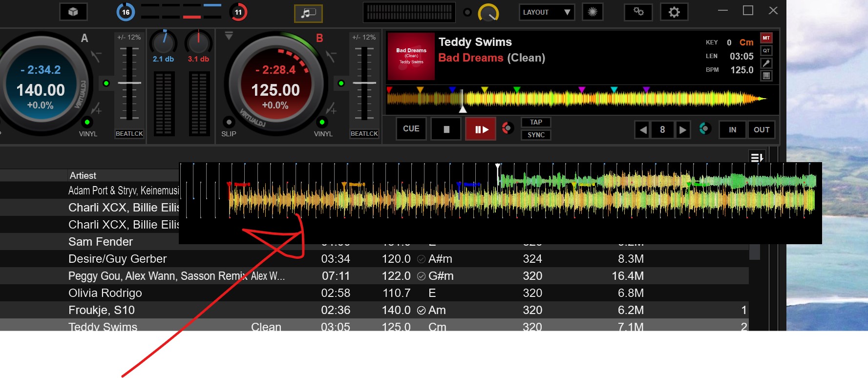
Task: Set loop OUT point
Action: (762, 130)
